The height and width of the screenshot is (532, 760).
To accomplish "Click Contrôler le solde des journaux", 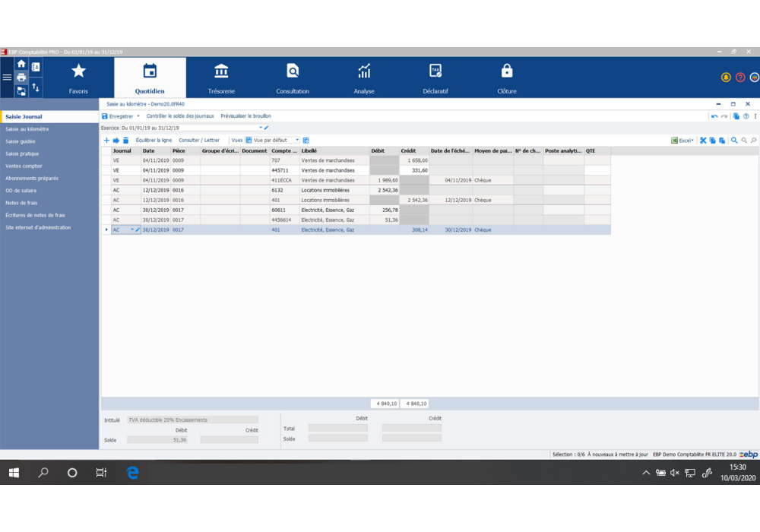I will point(180,116).
